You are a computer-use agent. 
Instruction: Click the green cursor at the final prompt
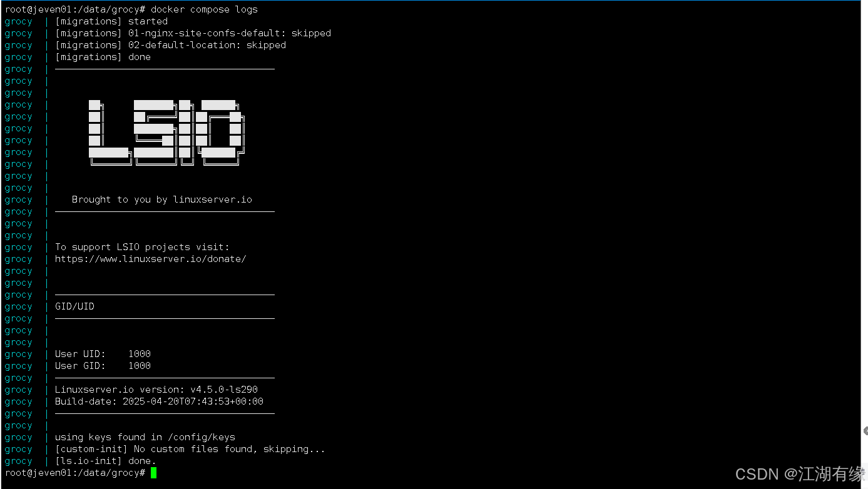(x=153, y=473)
